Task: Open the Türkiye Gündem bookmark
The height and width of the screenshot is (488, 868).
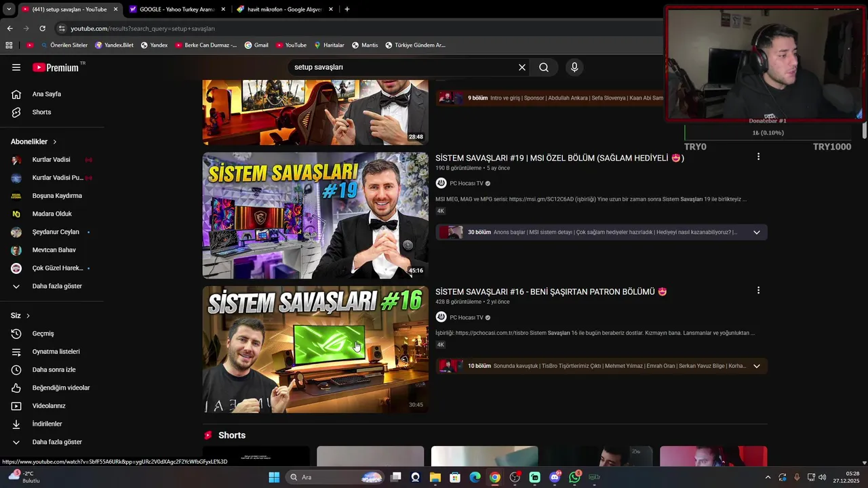Action: pyautogui.click(x=415, y=45)
